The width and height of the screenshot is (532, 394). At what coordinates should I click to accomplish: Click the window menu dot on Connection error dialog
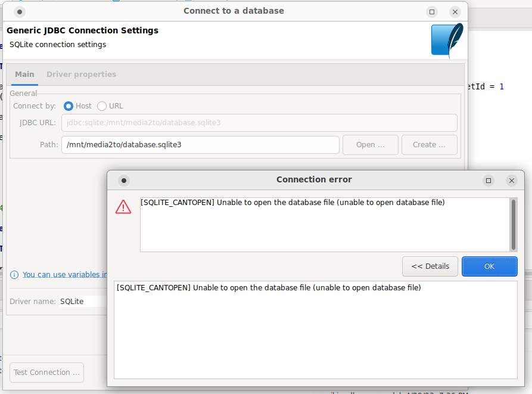(123, 179)
